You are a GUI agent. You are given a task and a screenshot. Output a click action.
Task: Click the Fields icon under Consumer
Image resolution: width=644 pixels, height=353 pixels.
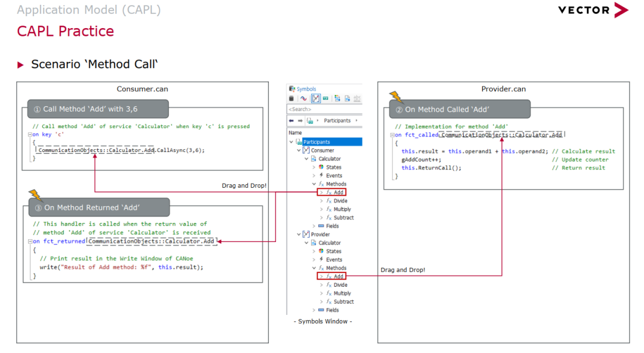[321, 226]
